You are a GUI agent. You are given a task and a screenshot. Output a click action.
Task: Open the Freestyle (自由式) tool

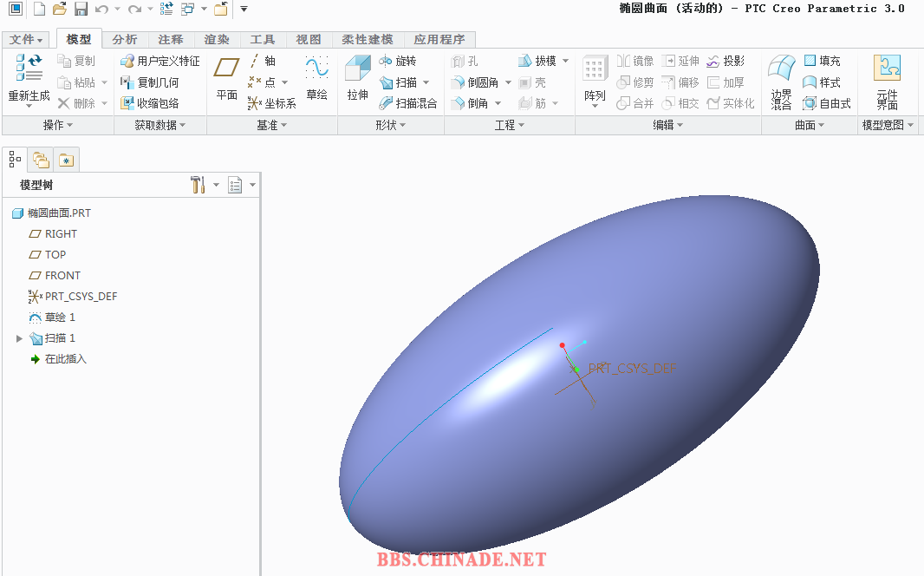point(827,103)
